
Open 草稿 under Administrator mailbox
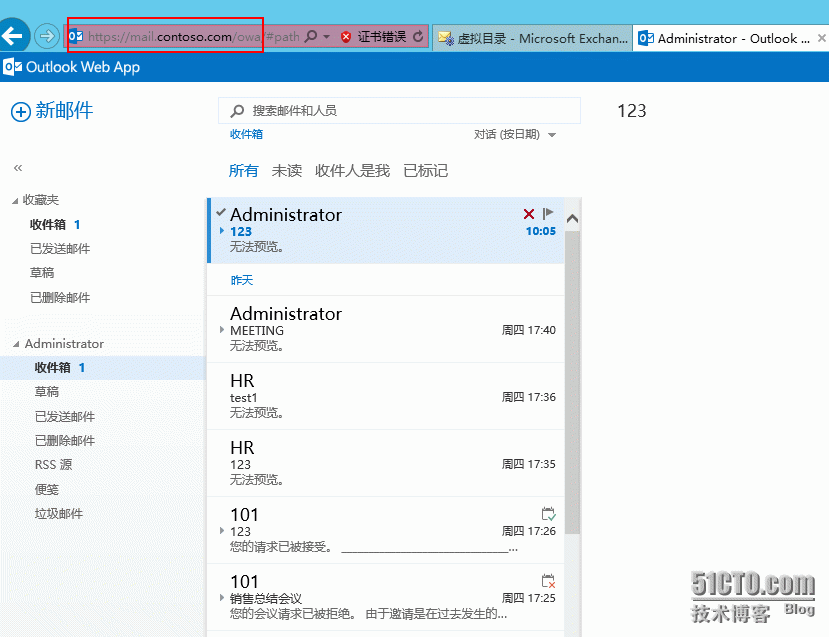pyautogui.click(x=47, y=392)
